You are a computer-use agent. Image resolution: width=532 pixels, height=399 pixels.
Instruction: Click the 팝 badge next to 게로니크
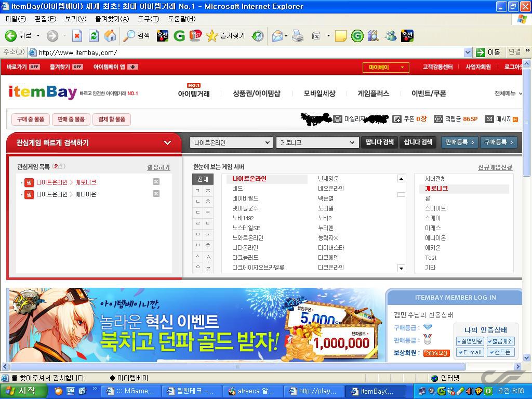(x=29, y=182)
